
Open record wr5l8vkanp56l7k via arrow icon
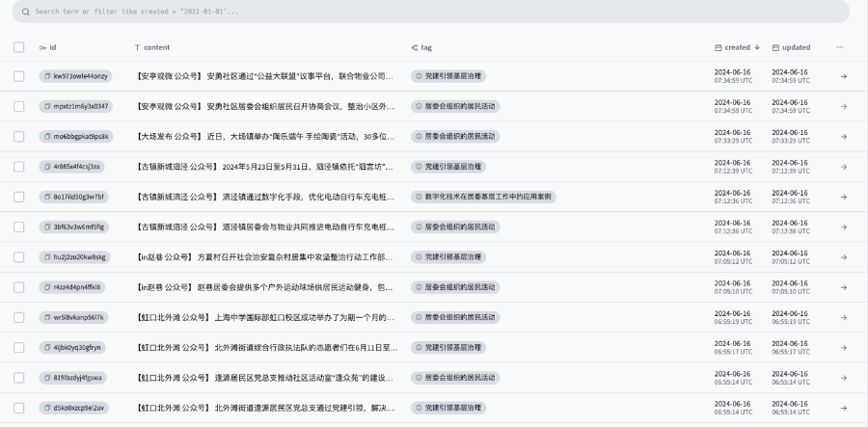tap(844, 317)
